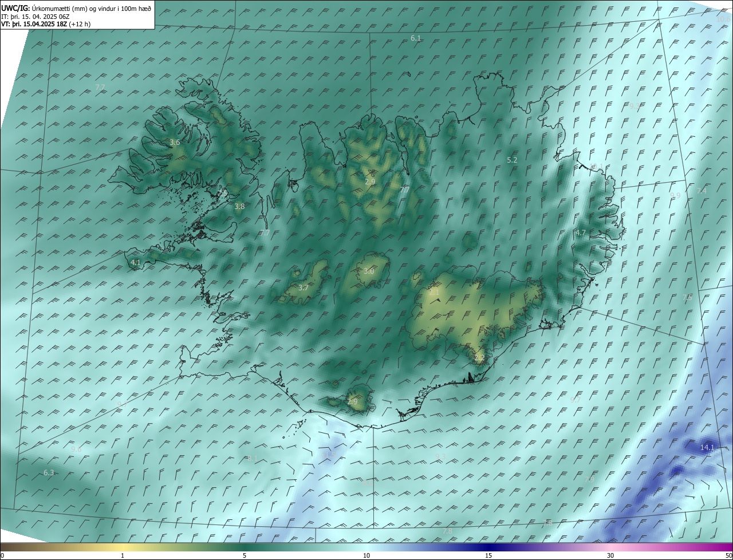Pick the yellow section of the colorbar

[123, 547]
